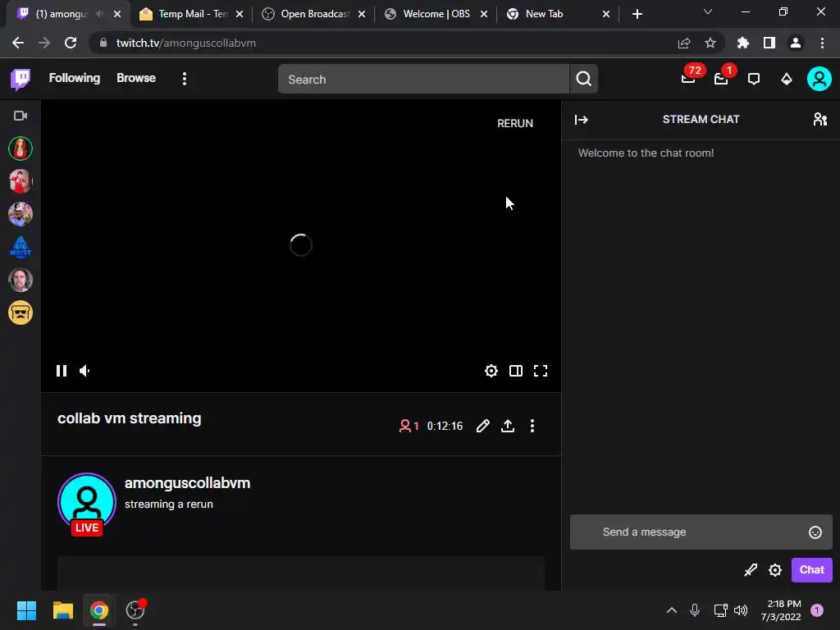The height and width of the screenshot is (630, 840).
Task: Open the inbox icon with badge 1
Action: tap(721, 79)
